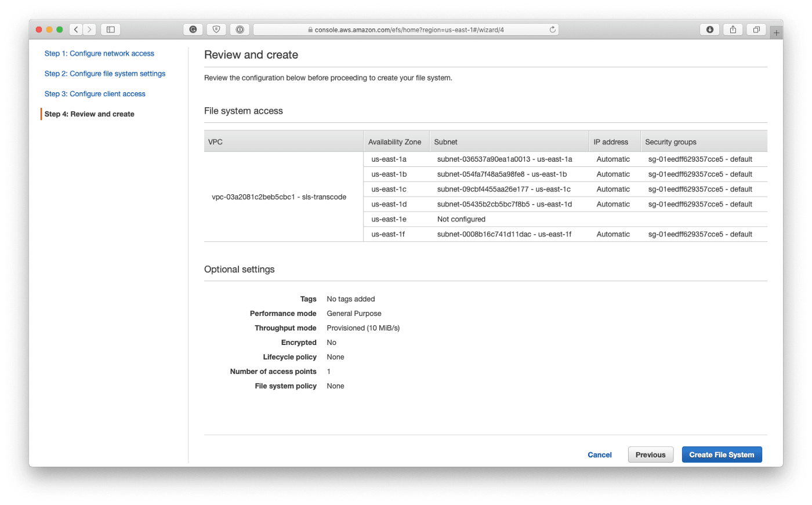This screenshot has width=812, height=505.
Task: Click the Review and create heading
Action: [x=251, y=55]
